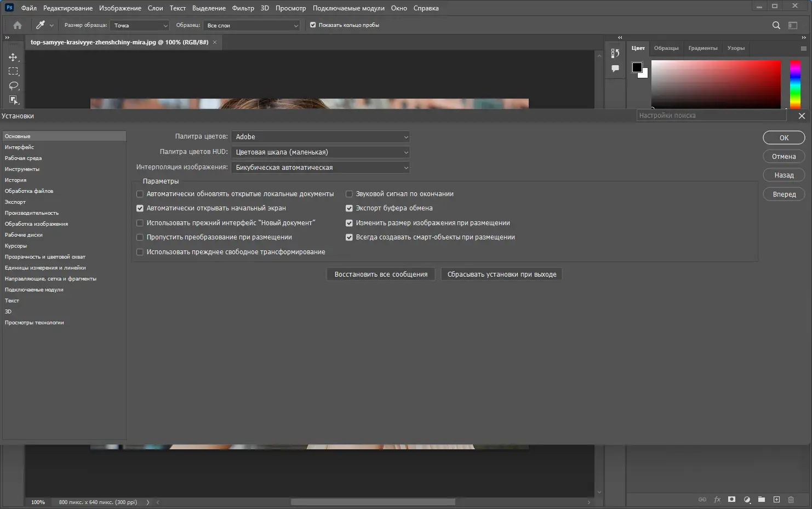Open the Фильтр menu
This screenshot has width=812, height=509.
243,8
